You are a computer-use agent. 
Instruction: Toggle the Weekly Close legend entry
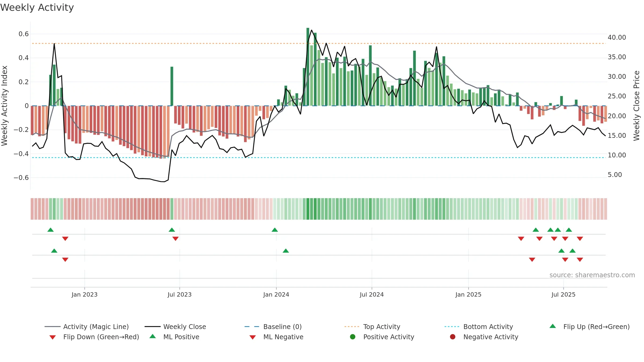coord(175,327)
